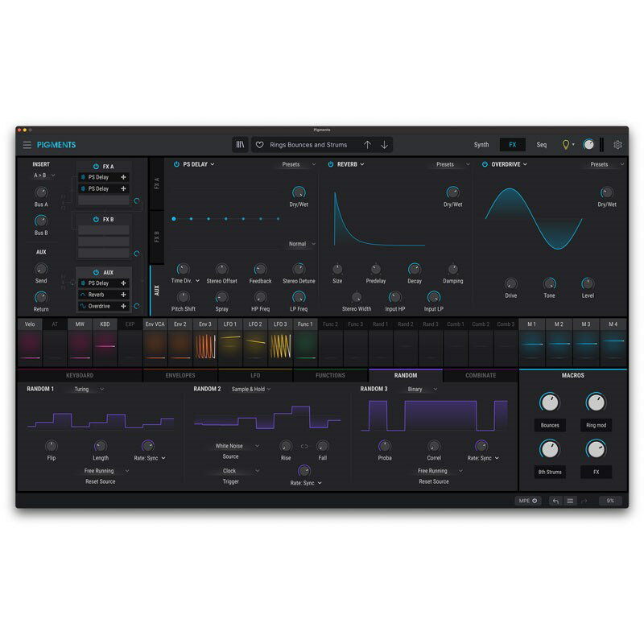Viewport: 644px width, 644px height.
Task: Click the CPU 9% meter
Action: point(610,501)
